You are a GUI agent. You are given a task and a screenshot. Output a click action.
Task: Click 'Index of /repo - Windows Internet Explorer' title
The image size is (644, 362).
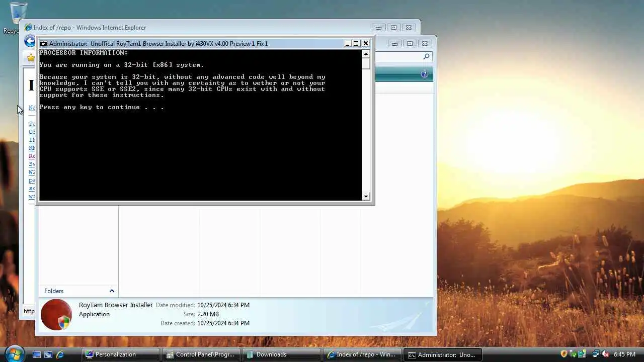tap(90, 28)
